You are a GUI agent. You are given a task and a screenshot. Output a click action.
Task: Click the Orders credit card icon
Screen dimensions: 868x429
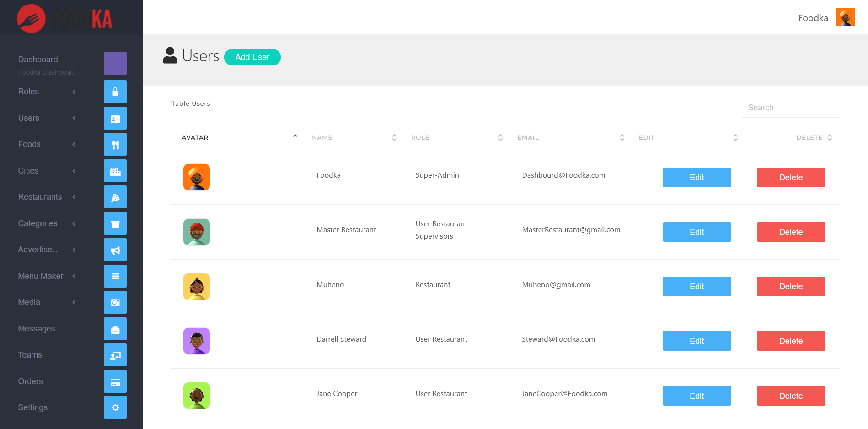click(115, 382)
